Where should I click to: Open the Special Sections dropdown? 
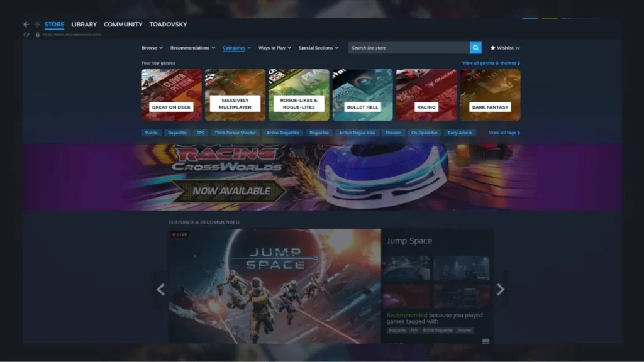click(318, 48)
